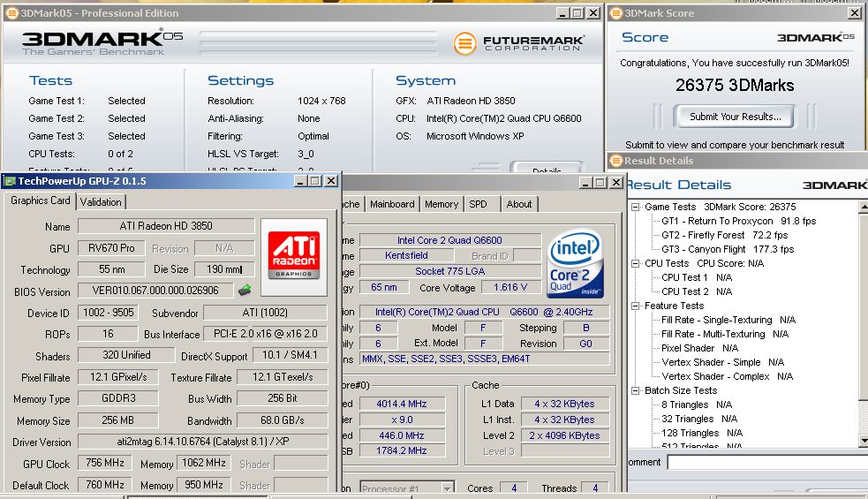868x499 pixels.
Task: Click the ATI Radeon logo in GPU-Z
Action: coord(293,255)
